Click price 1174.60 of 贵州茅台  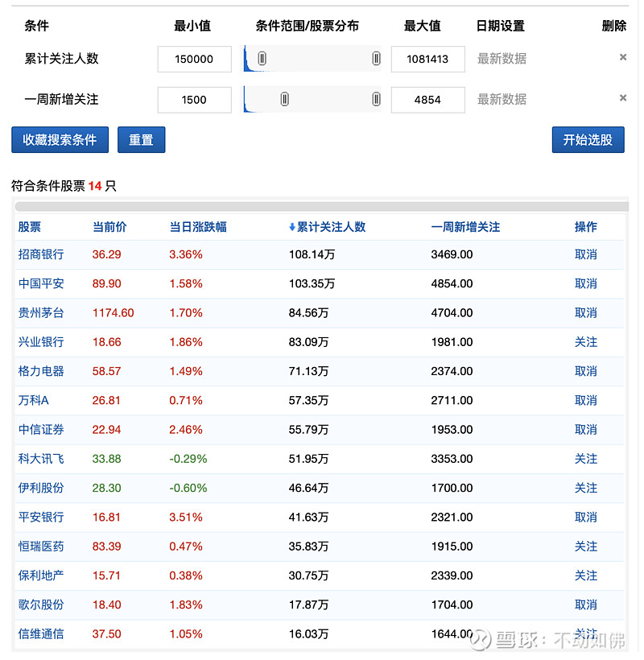click(x=114, y=313)
